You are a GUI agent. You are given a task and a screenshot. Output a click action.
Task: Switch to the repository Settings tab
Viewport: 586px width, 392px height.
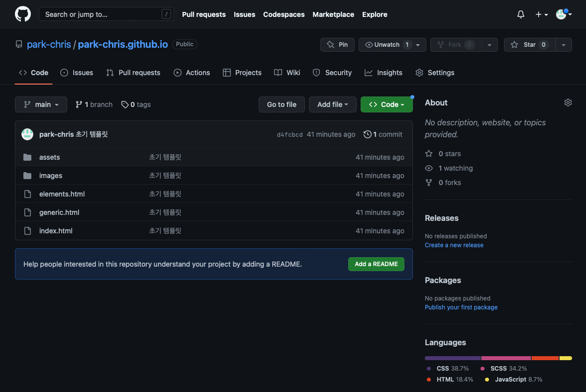click(x=435, y=73)
